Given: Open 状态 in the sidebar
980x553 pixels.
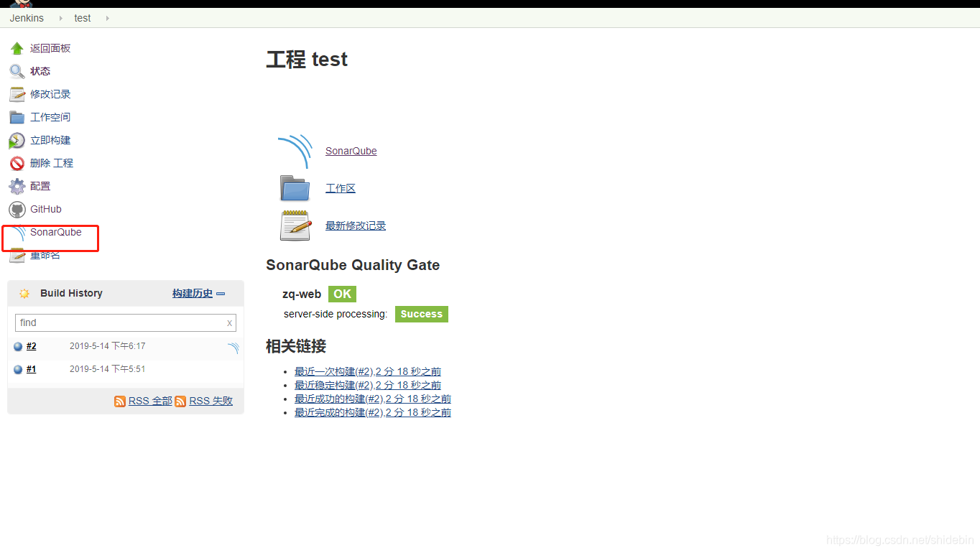Looking at the screenshot, I should point(40,71).
